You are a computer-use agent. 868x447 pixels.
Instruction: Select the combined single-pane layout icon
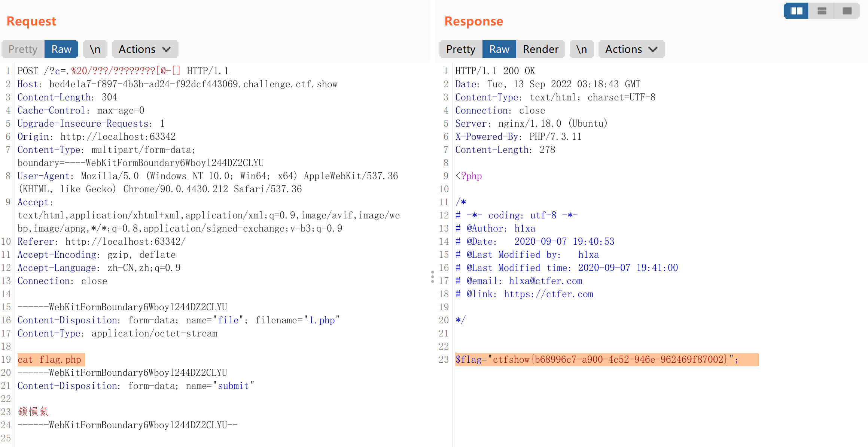pyautogui.click(x=847, y=11)
